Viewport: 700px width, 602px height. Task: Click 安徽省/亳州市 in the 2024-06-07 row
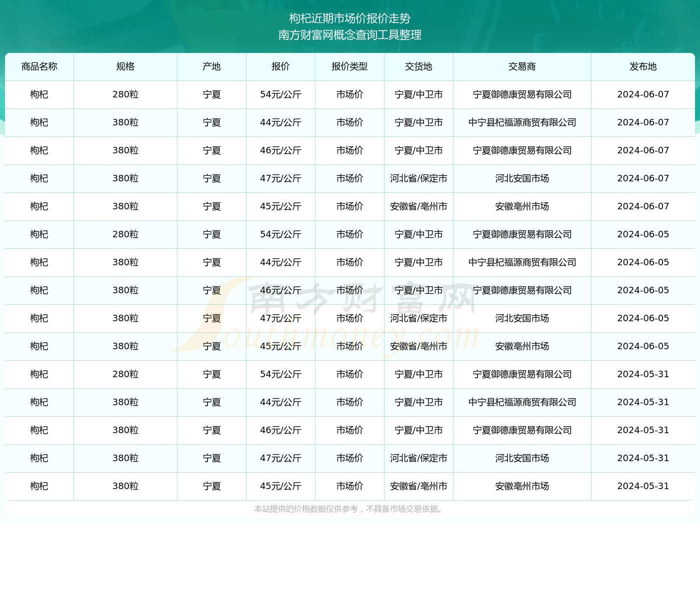pyautogui.click(x=418, y=206)
